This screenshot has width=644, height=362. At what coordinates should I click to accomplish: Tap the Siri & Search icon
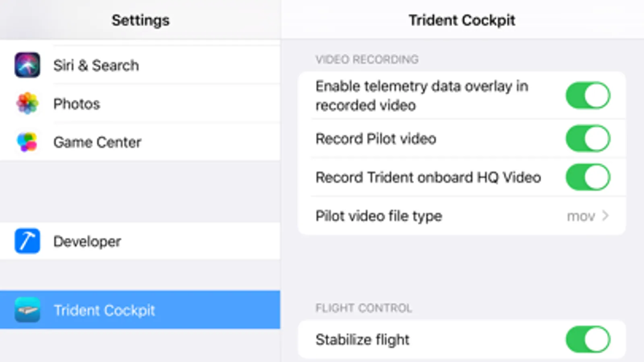coord(27,65)
